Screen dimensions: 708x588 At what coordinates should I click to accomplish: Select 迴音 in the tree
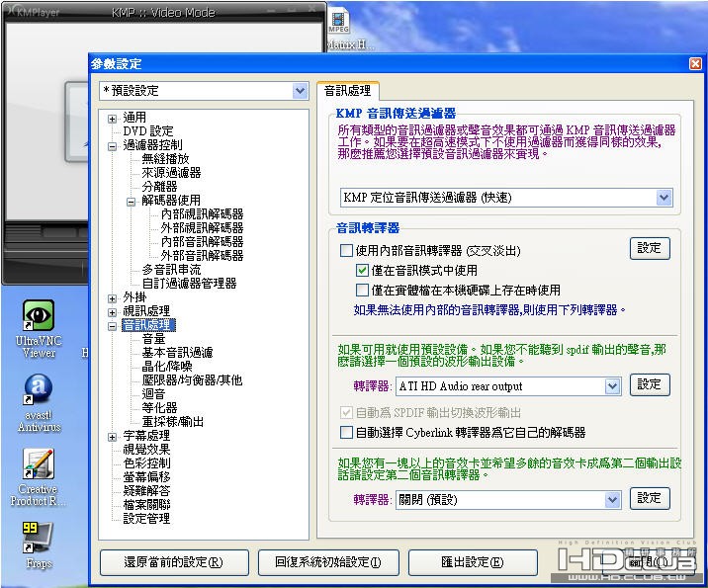pos(153,394)
